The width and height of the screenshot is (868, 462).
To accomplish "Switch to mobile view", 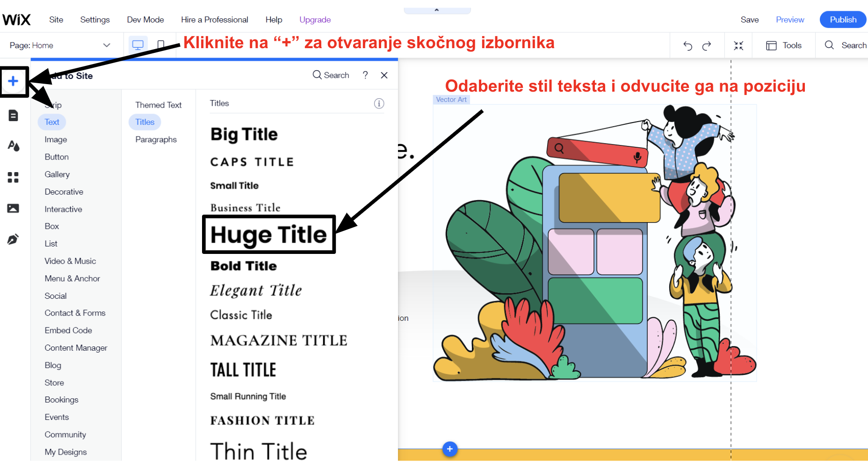I will click(x=161, y=45).
